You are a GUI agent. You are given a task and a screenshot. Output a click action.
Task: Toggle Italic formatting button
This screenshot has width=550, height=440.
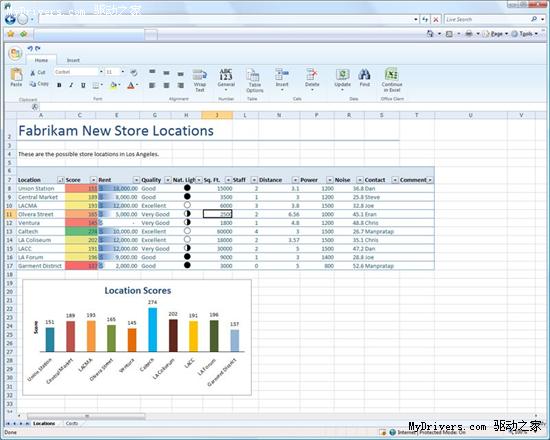coord(71,85)
